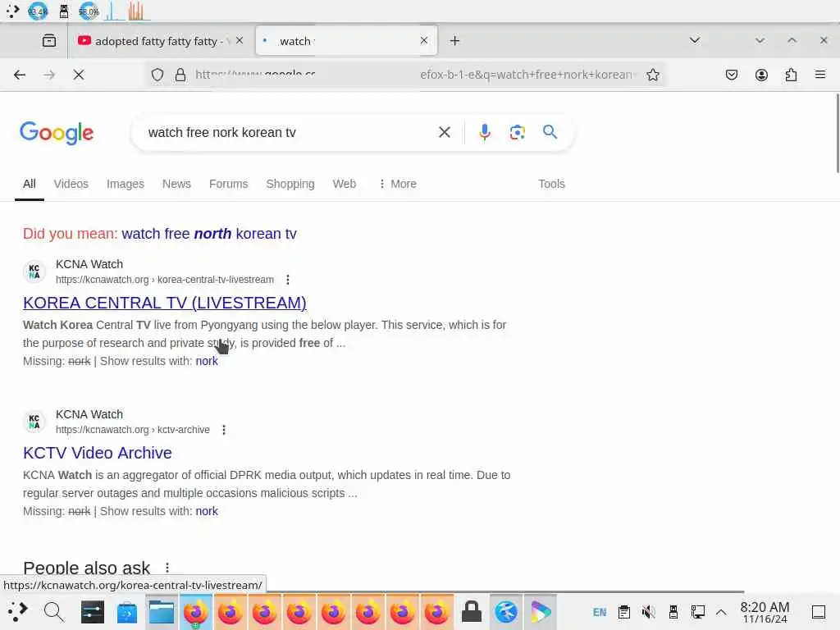This screenshot has height=630, width=840.
Task: Open the three-dot menu beside kctv-archive URL
Action: (224, 430)
